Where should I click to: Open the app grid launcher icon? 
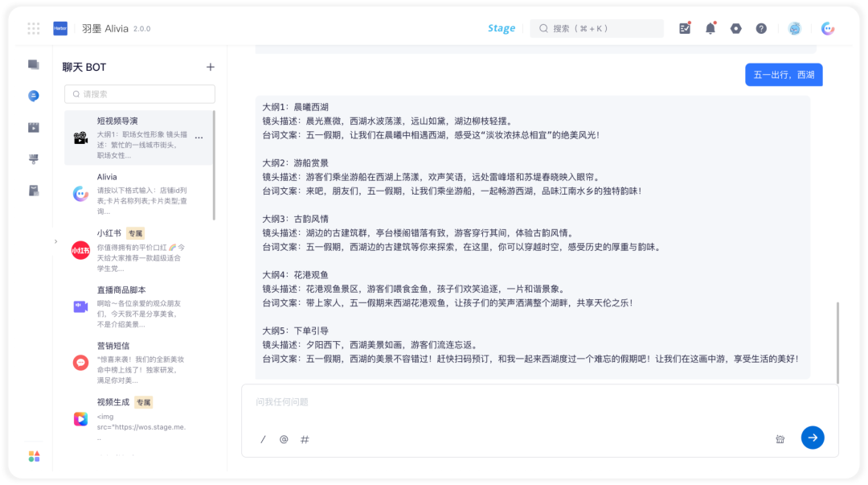(x=34, y=28)
